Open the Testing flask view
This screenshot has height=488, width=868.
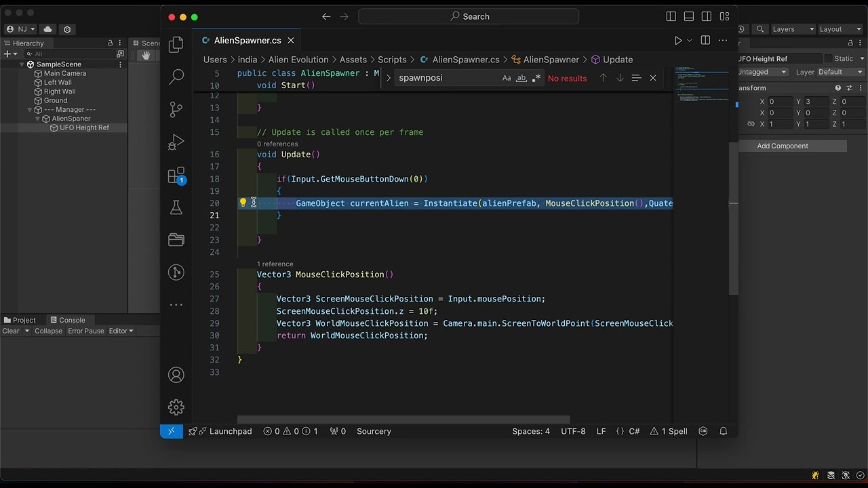click(176, 207)
